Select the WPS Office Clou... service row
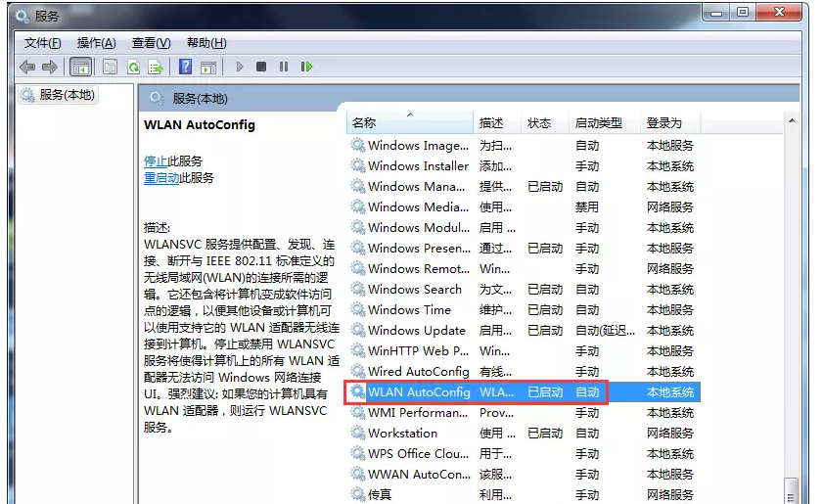Screen dimensions: 823x504 (x=523, y=454)
